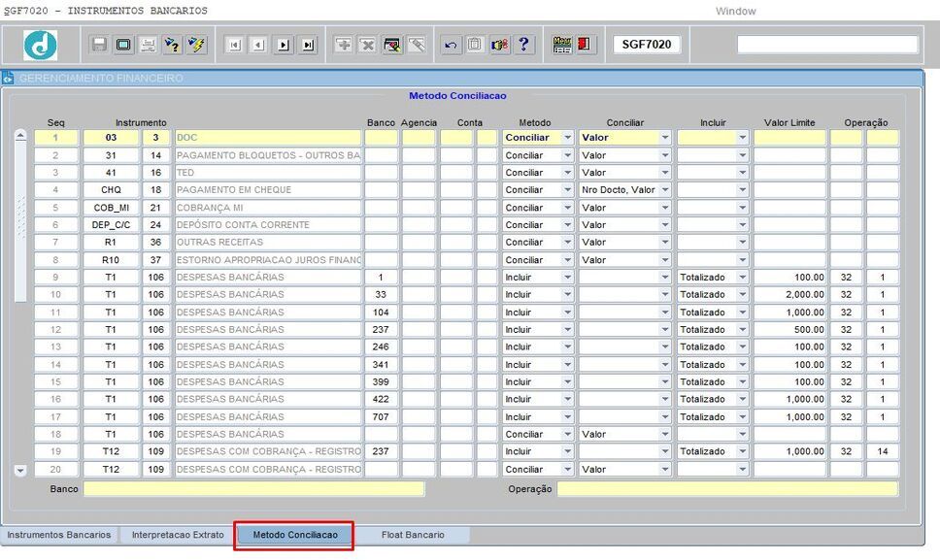Switch to the Float Bancario tab
The width and height of the screenshot is (940, 560).
click(x=413, y=535)
